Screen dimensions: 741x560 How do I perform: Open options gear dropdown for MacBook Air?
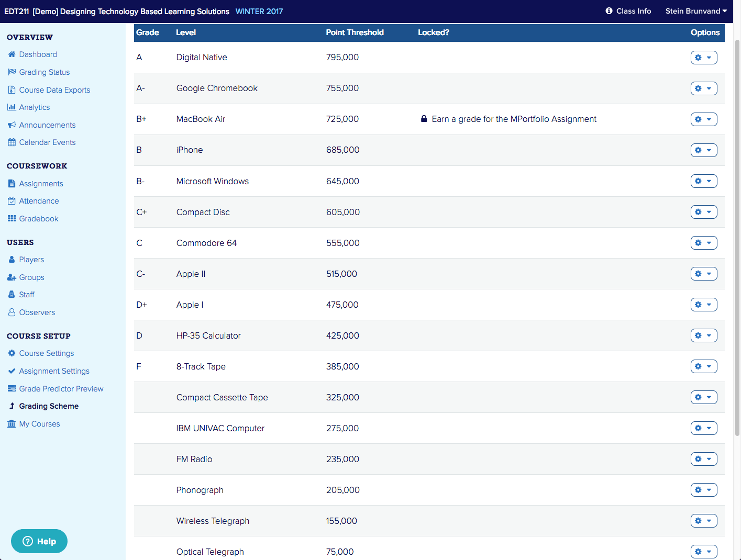[704, 119]
